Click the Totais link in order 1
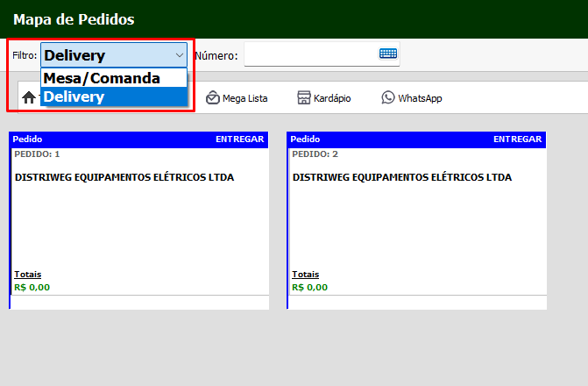588x386 pixels. coord(27,275)
